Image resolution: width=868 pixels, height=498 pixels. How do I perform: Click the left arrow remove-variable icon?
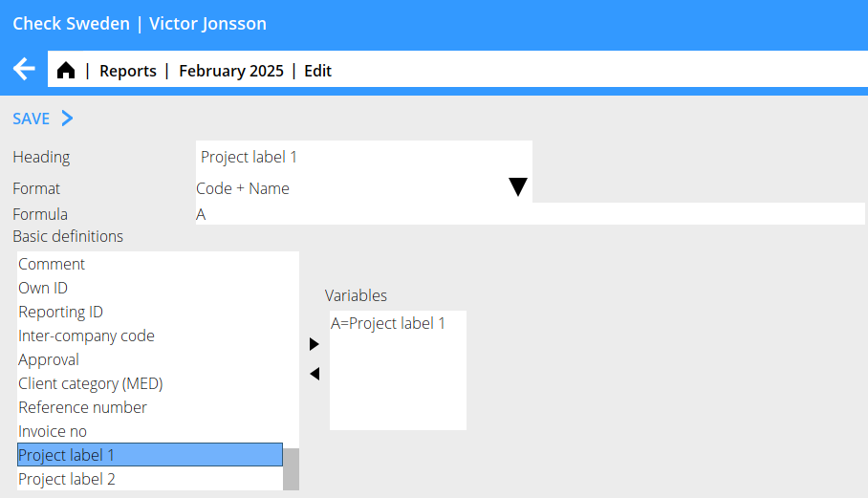(x=314, y=374)
